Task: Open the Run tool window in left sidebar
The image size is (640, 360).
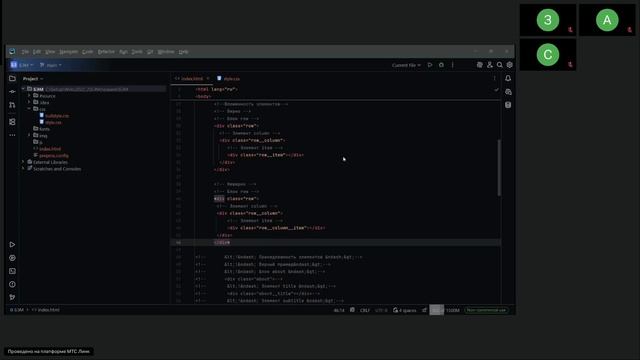Action: pos(12,244)
